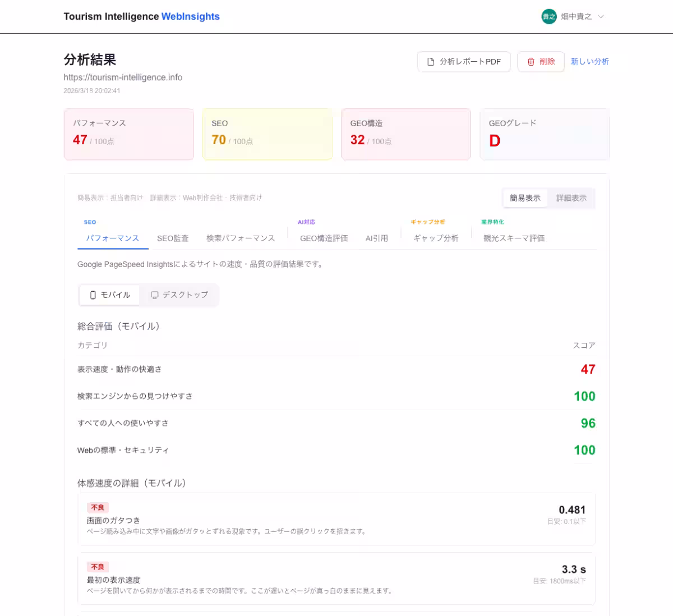Switch to the SEO監査 tab

click(x=172, y=238)
